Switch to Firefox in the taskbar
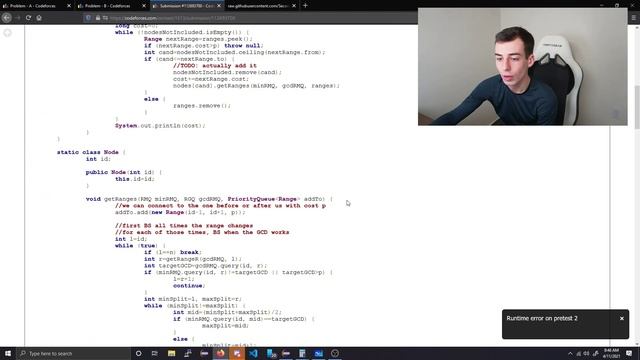 click(220, 353)
